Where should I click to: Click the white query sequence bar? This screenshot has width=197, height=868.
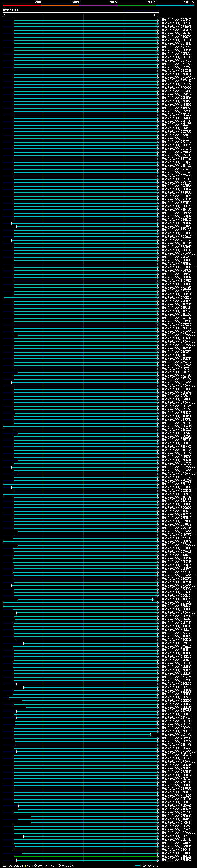tap(81, 12)
